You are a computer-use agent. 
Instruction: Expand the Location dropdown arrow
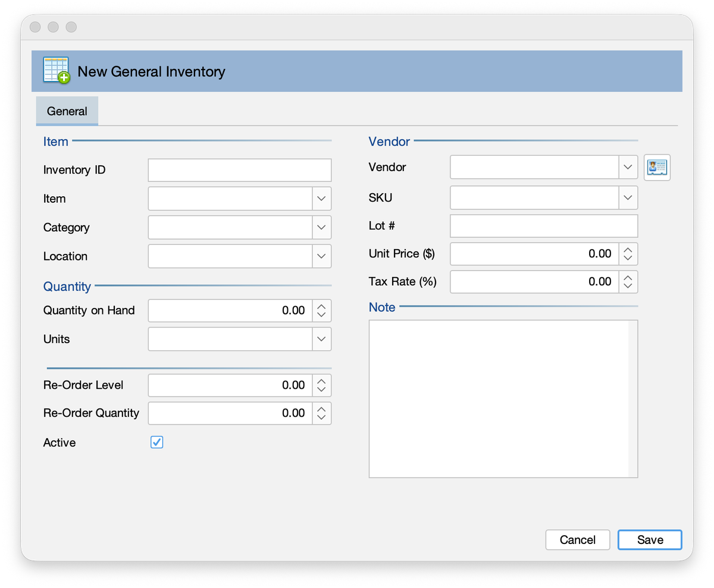321,256
